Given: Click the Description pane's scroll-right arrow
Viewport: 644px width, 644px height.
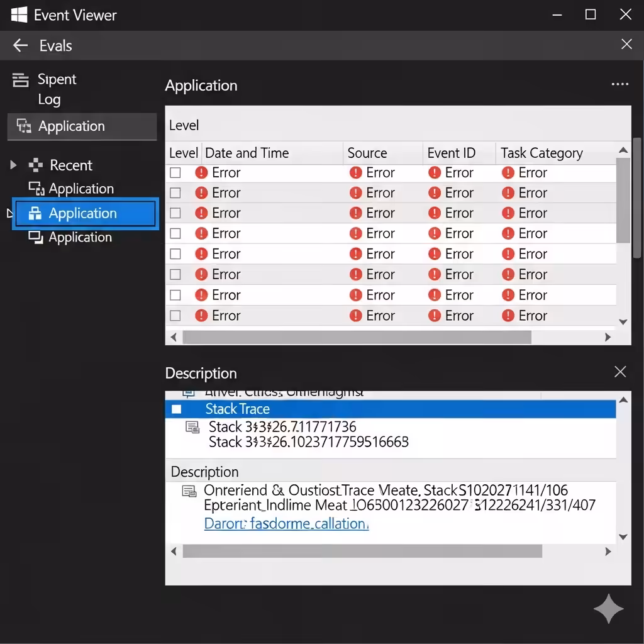Looking at the screenshot, I should tap(608, 551).
